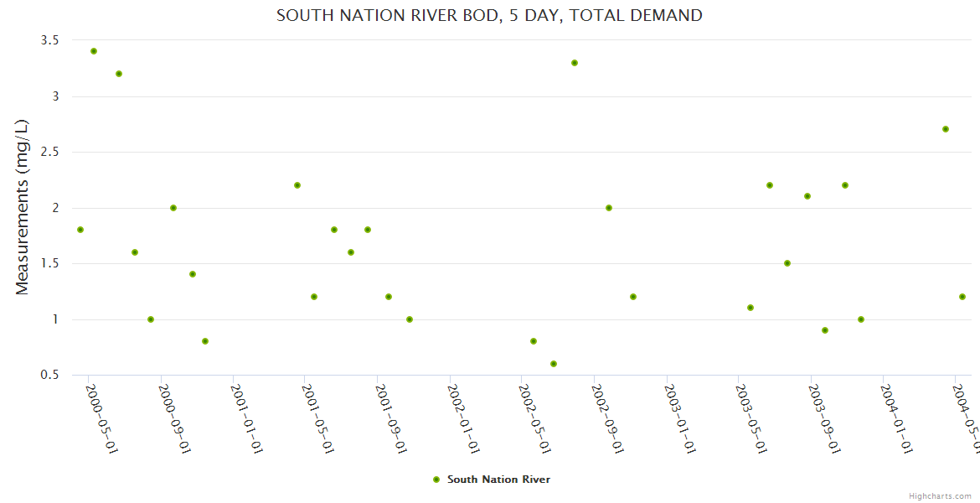The image size is (980, 503).
Task: Click the 2003-01-01 x-axis date label
Action: (x=679, y=418)
